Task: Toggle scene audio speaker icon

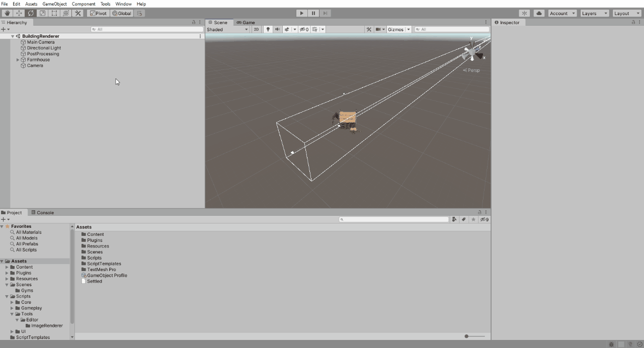Action: click(x=277, y=29)
